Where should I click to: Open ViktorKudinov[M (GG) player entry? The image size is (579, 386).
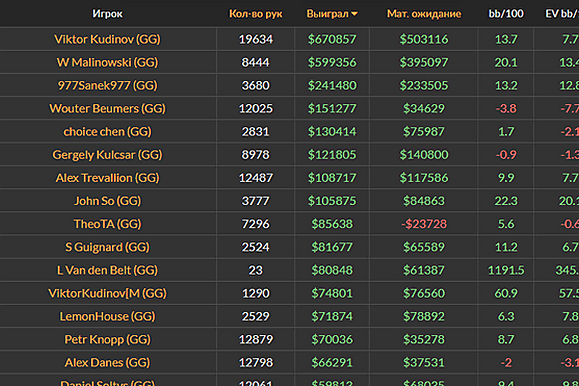pyautogui.click(x=107, y=293)
